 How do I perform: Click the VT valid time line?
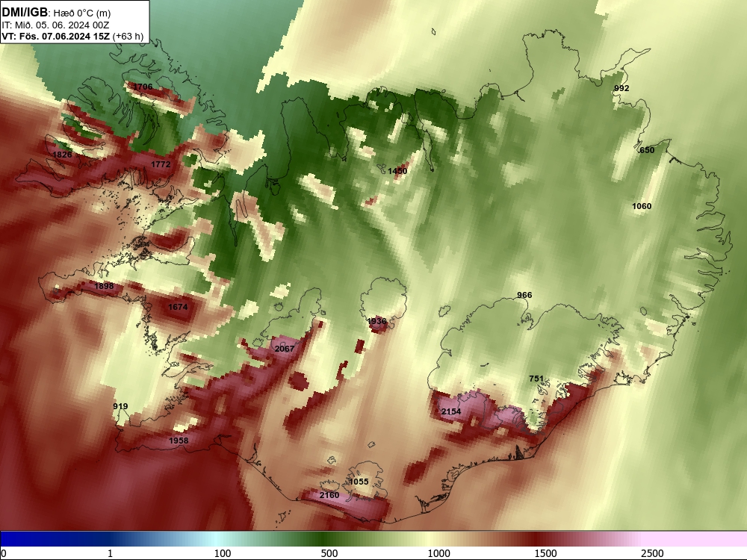[x=73, y=37]
